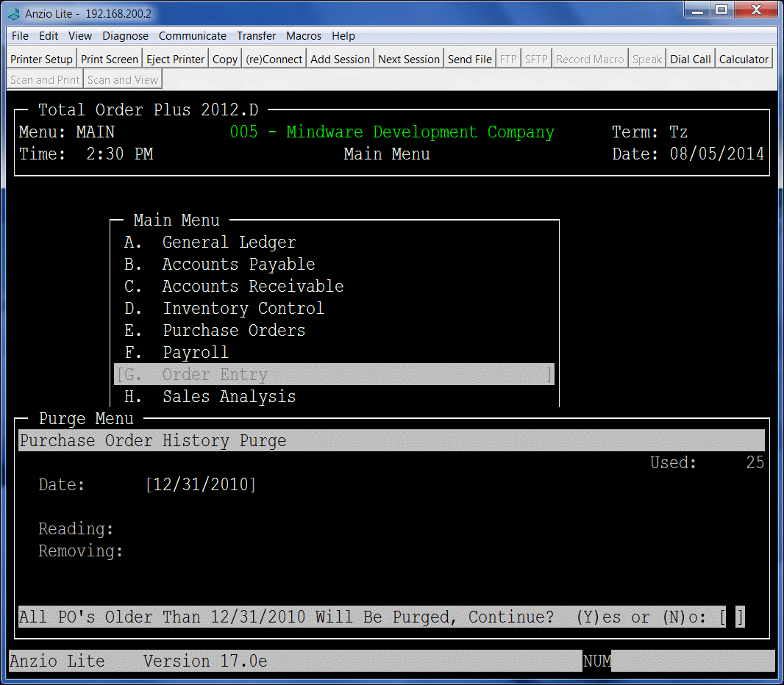Image resolution: width=784 pixels, height=685 pixels.
Task: Click the Copy toolbar button
Action: [x=225, y=59]
